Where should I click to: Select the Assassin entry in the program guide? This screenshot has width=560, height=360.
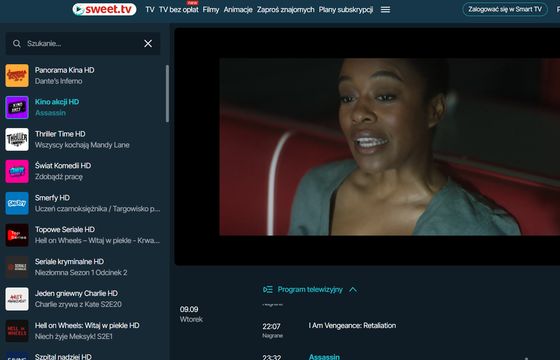324,356
